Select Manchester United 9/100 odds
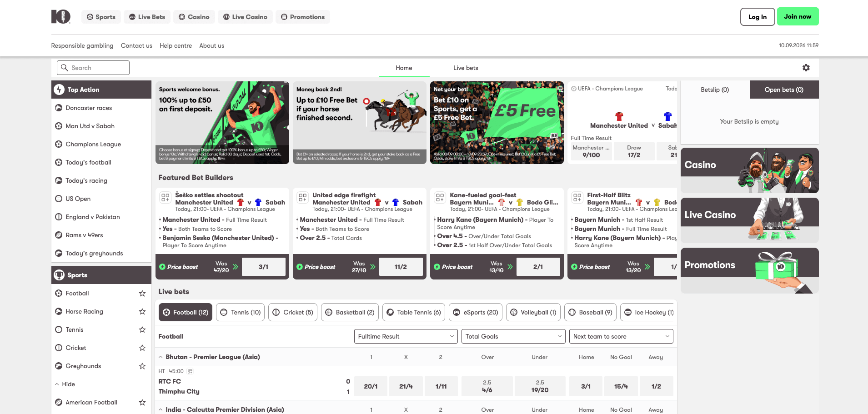 coord(592,151)
